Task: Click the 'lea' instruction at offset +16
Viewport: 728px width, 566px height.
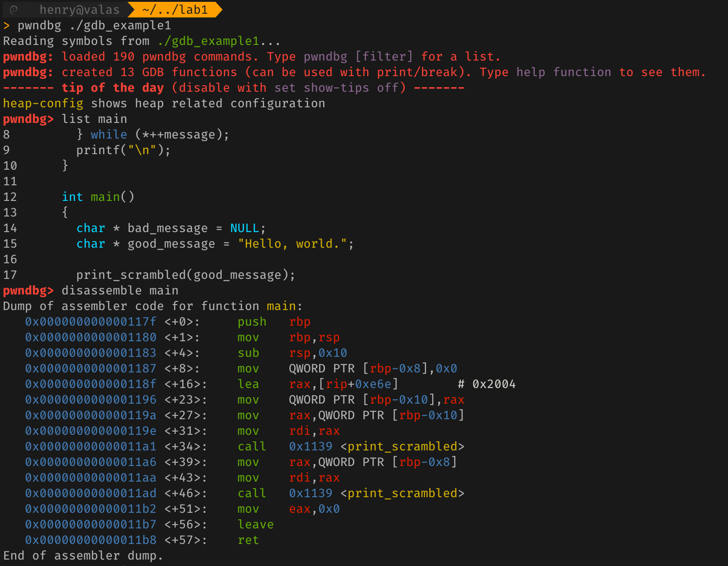Action: (248, 384)
